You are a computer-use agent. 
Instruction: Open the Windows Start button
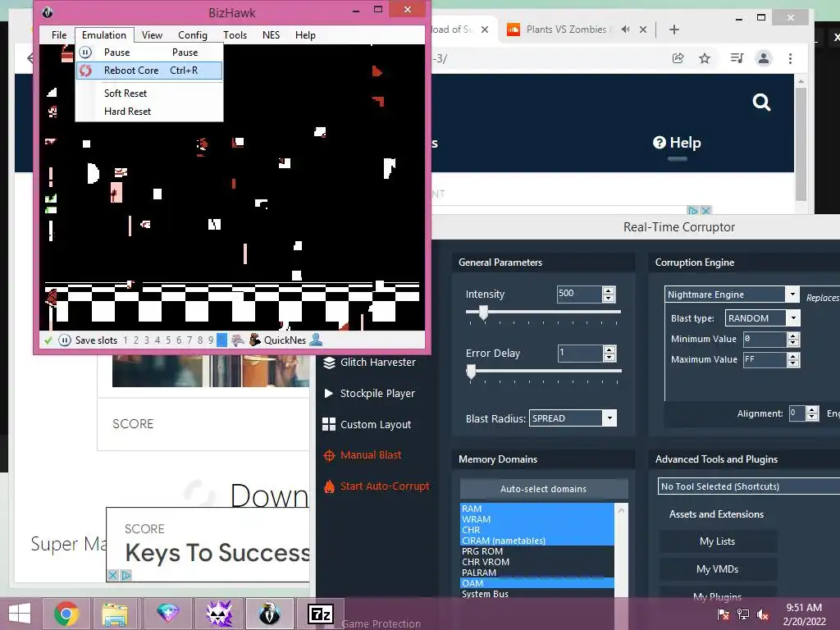(x=20, y=614)
